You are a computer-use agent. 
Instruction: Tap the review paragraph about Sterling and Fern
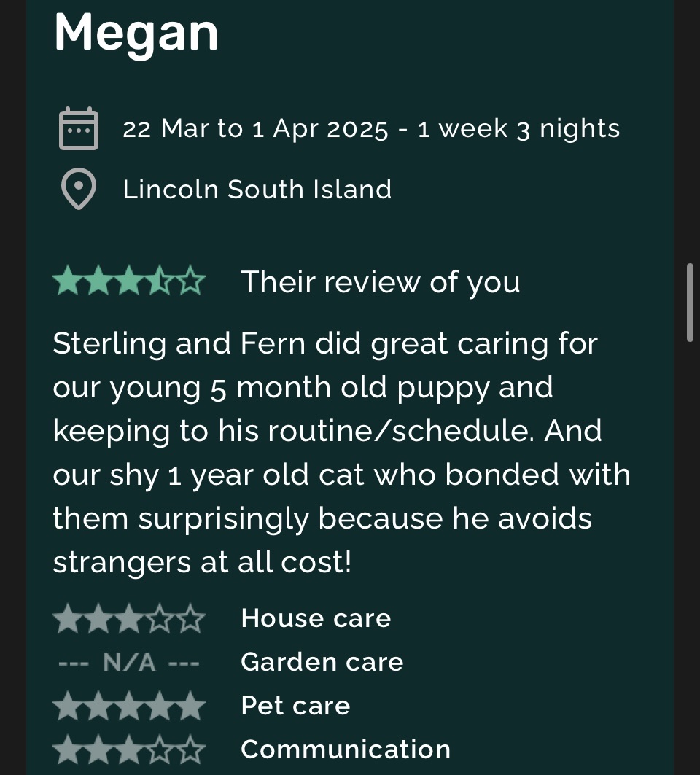[x=341, y=452]
